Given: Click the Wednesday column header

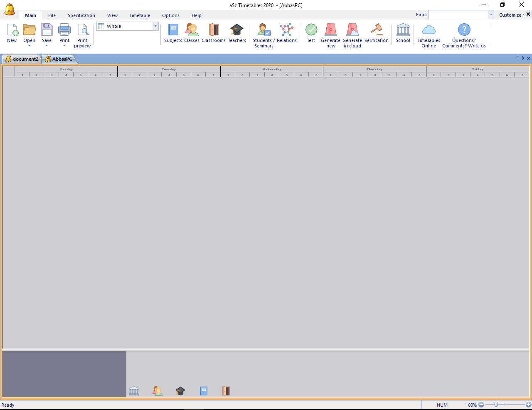Looking at the screenshot, I should (272, 69).
